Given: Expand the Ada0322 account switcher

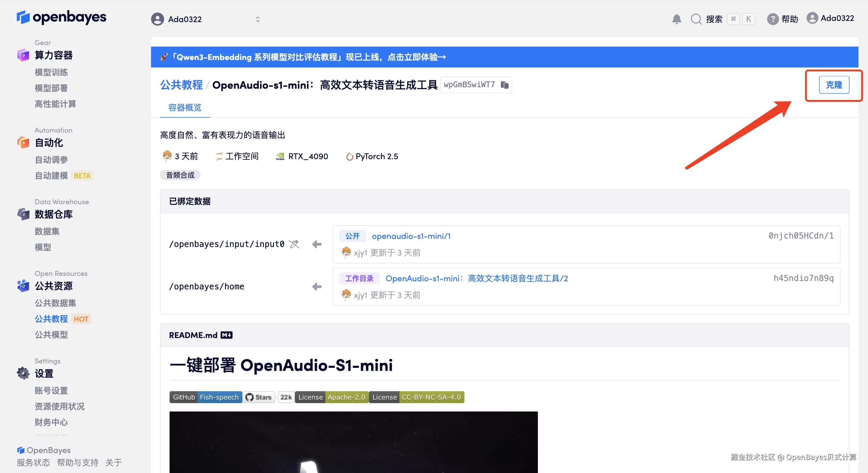Looking at the screenshot, I should 258,19.
